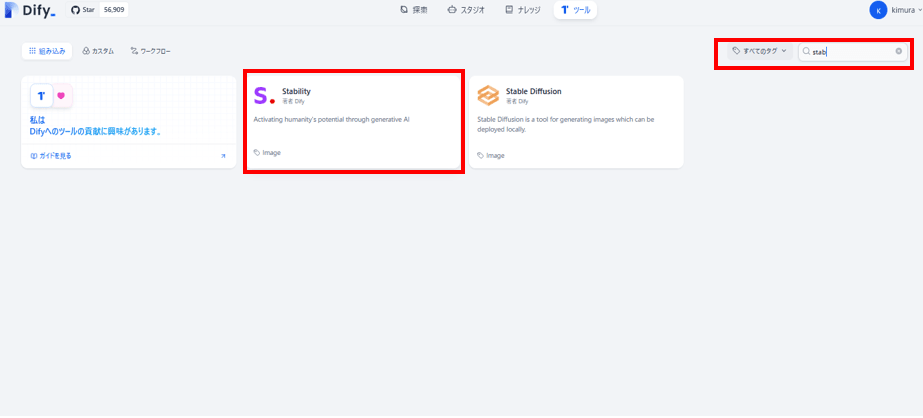The width and height of the screenshot is (923, 418).
Task: Click the Stable Diffusion title
Action: click(534, 91)
